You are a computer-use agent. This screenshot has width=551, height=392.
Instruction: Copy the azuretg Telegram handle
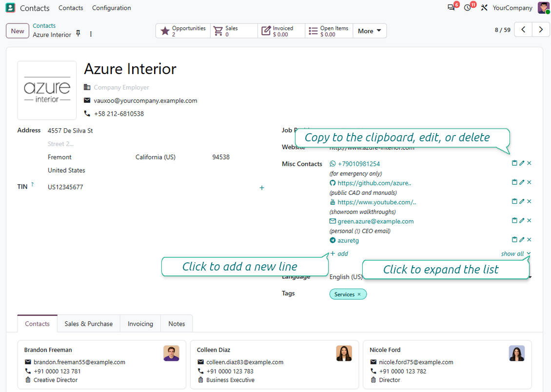pos(514,239)
